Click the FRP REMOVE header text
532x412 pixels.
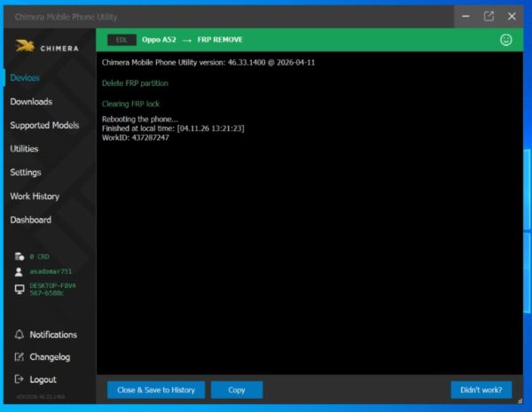[x=220, y=40]
